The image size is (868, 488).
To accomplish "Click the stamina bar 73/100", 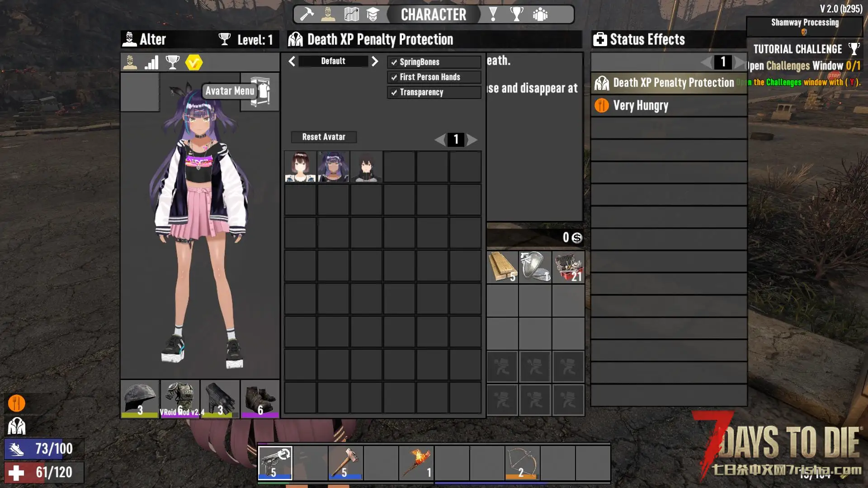I will [x=44, y=449].
